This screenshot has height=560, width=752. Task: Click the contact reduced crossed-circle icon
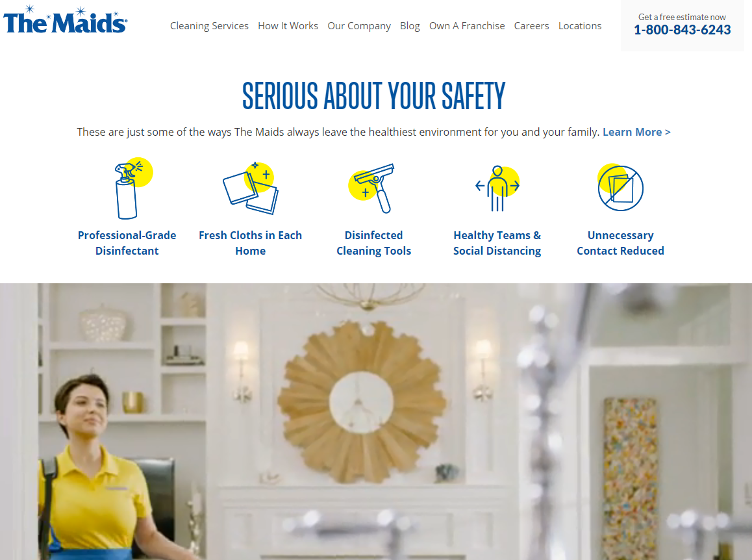620,188
